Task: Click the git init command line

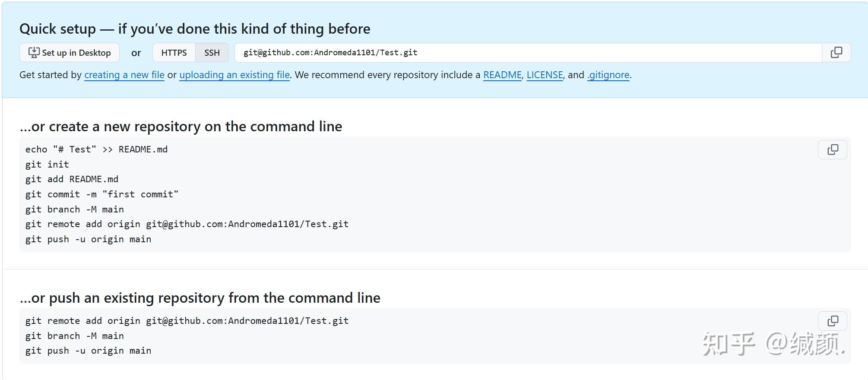Action: (47, 165)
